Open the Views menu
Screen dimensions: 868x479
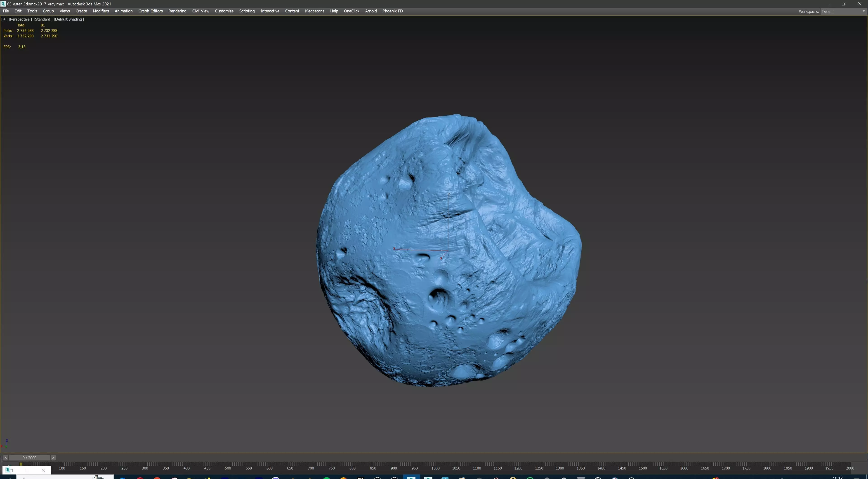(x=64, y=11)
